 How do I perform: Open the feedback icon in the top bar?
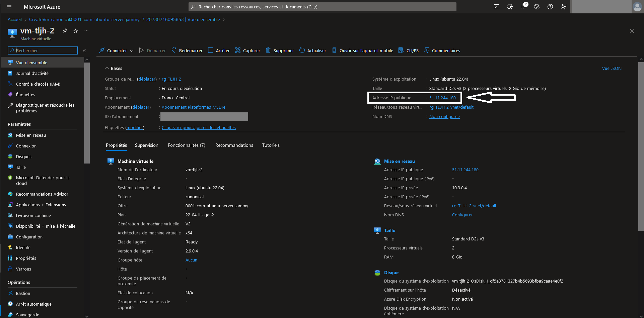click(564, 7)
